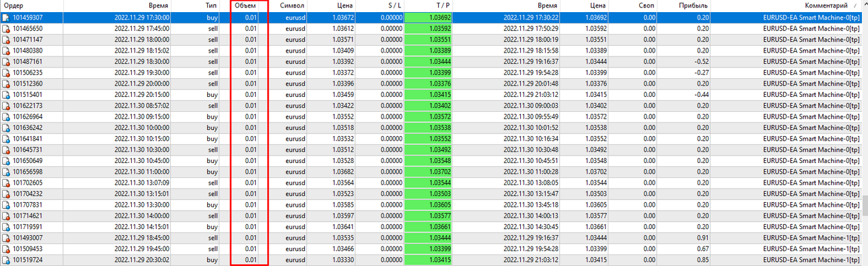
Task: Click the order icon beside 101465650
Action: (x=6, y=28)
